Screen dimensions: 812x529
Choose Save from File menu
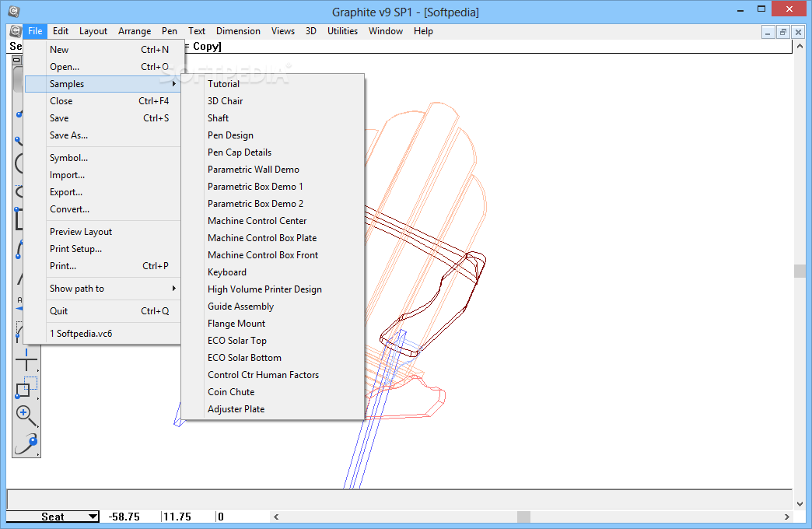(x=103, y=118)
